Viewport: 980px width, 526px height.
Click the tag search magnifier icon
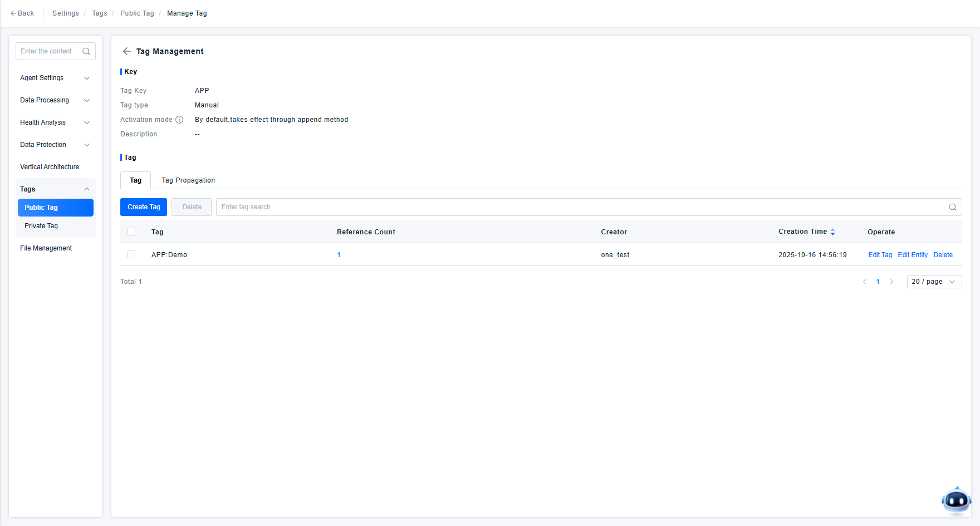tap(952, 207)
